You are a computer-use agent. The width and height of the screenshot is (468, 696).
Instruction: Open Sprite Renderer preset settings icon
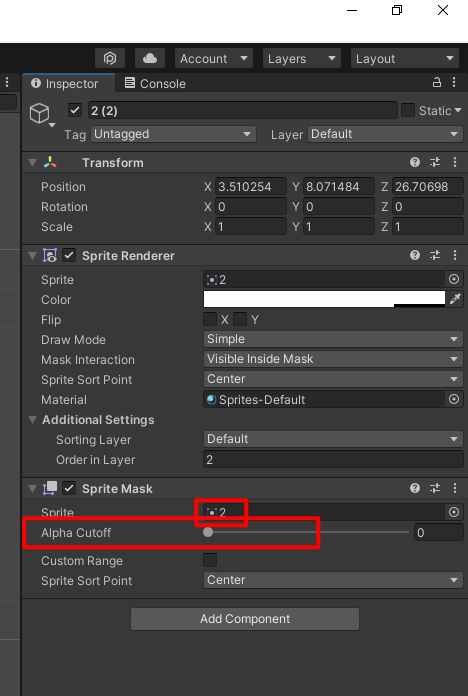pyautogui.click(x=435, y=255)
